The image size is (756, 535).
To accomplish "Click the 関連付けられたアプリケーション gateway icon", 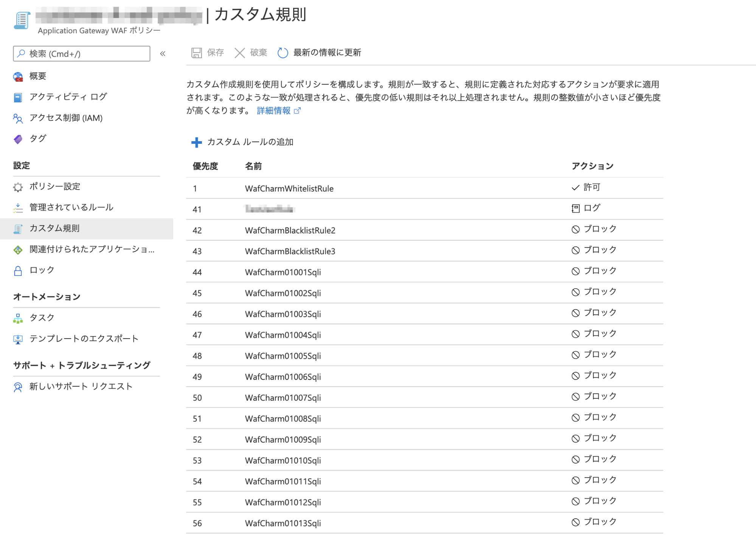I will click(18, 250).
